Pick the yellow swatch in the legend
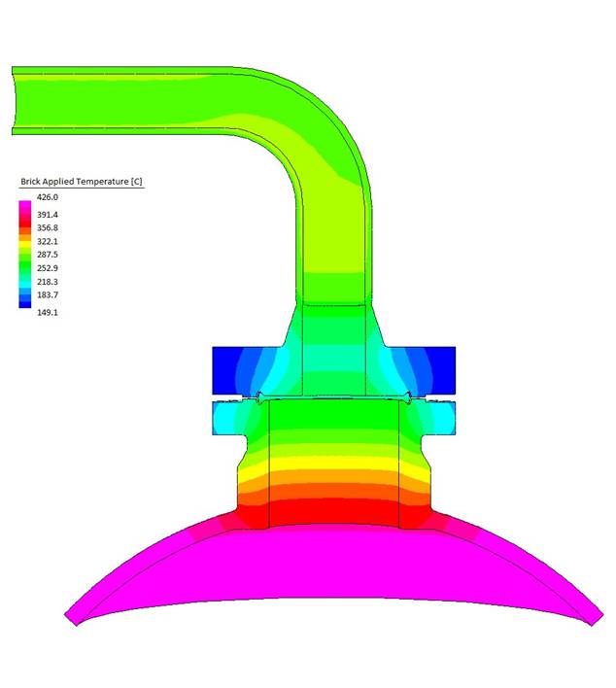616x688 pixels. click(x=25, y=246)
